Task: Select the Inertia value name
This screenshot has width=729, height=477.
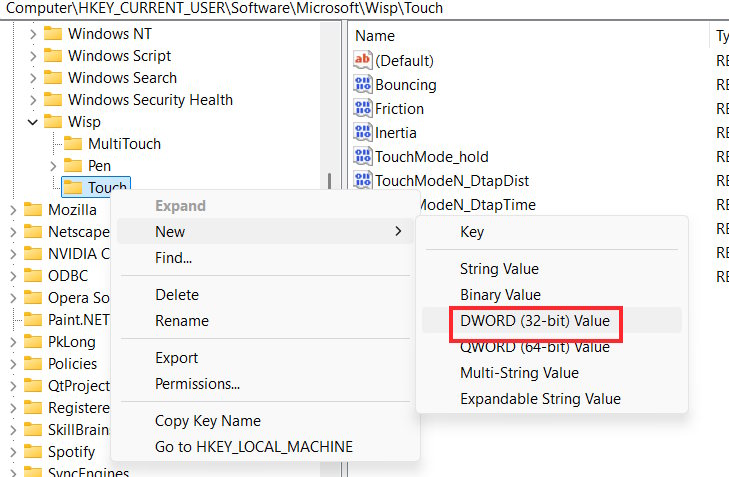Action: tap(396, 132)
